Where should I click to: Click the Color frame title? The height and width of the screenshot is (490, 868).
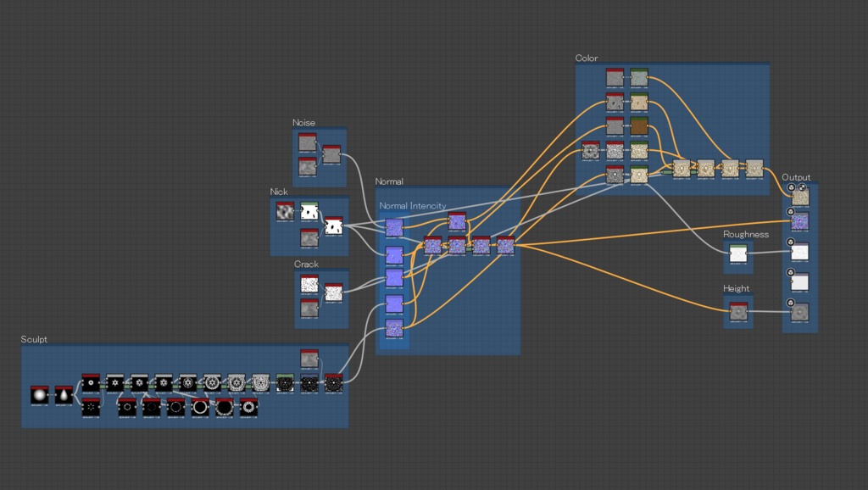(586, 58)
